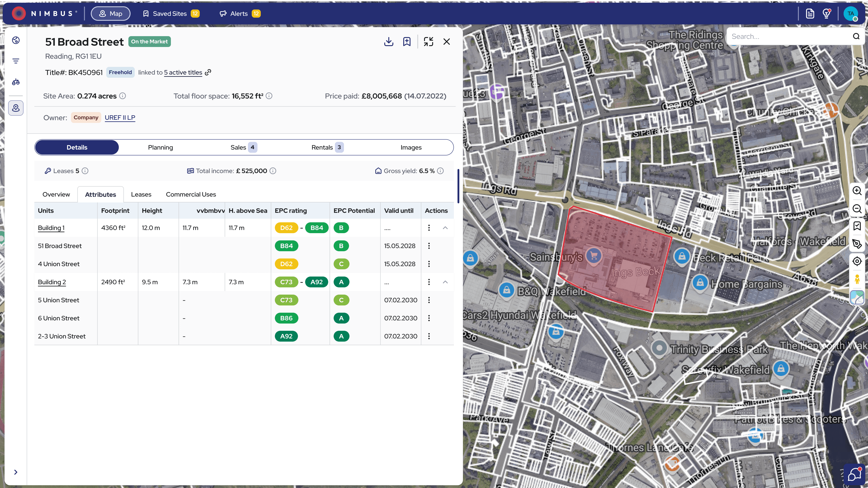Open the filters icon in left sidebar
Screen dimensions: 868x488
pyautogui.click(x=16, y=61)
